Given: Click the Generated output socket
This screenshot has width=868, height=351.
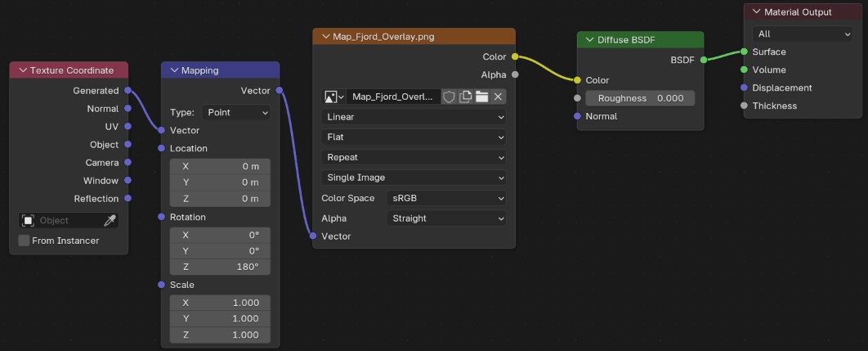Looking at the screenshot, I should click(128, 90).
